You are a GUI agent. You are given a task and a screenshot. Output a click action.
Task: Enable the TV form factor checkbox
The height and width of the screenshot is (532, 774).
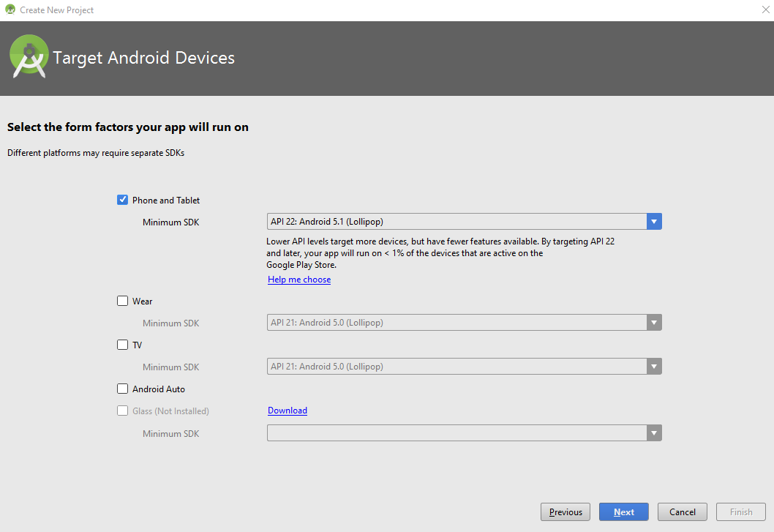tap(123, 345)
